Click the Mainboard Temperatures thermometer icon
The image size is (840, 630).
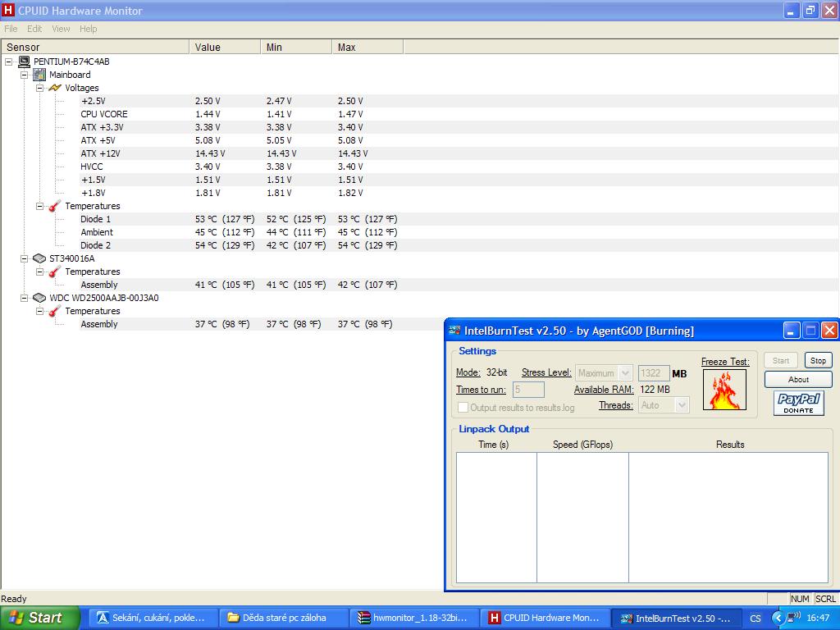55,206
